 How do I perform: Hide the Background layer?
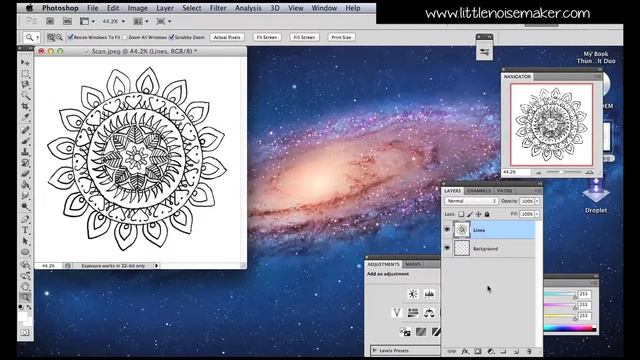447,248
